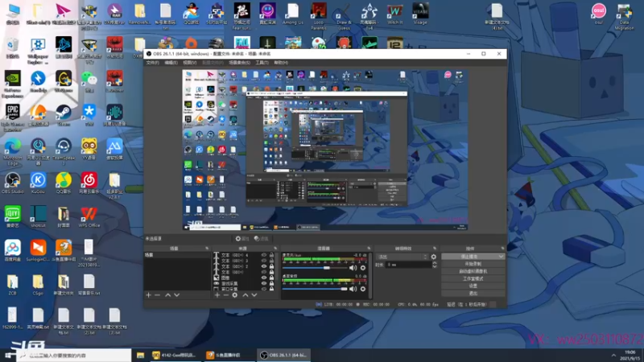This screenshot has height=362, width=644.
Task: Open the Steam desktop shortcut
Action: pyautogui.click(x=64, y=115)
